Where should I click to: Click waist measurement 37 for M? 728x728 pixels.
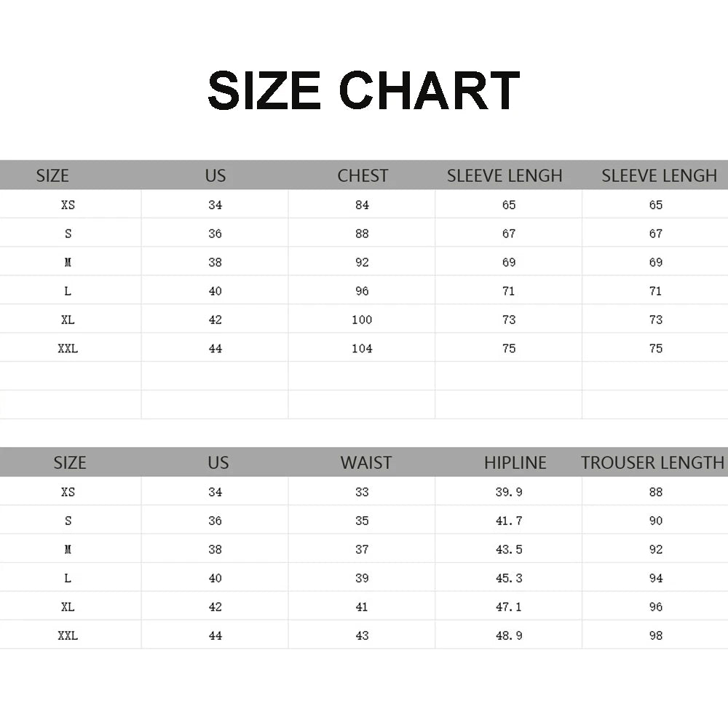tap(362, 549)
